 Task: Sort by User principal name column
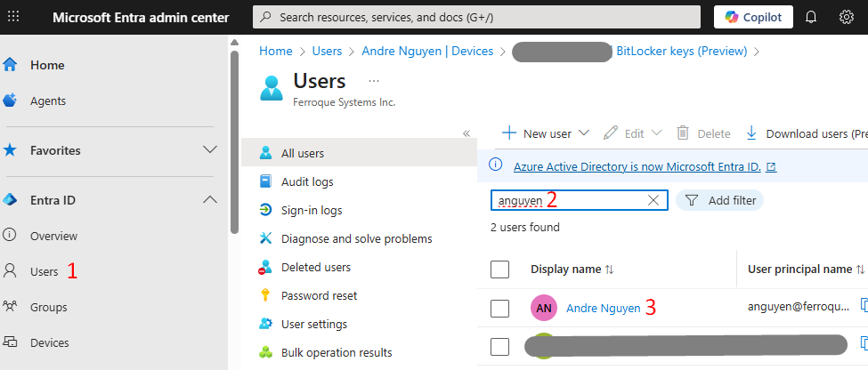[806, 269]
